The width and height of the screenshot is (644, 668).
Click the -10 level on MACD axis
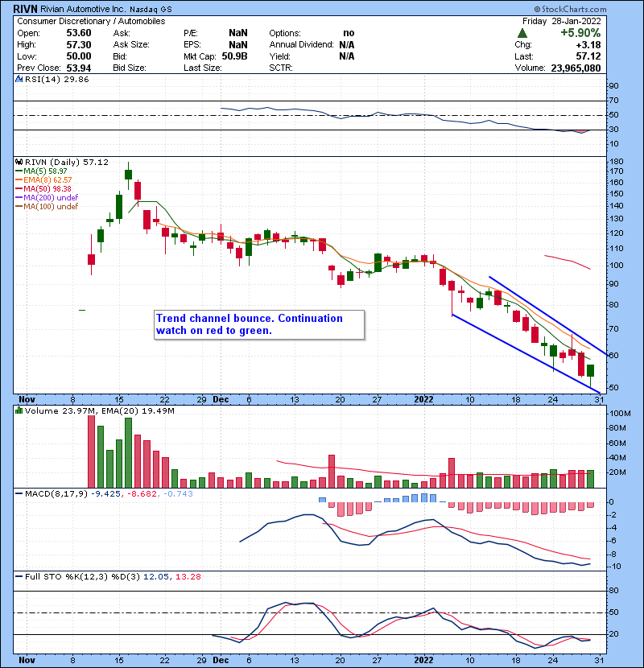pyautogui.click(x=615, y=566)
